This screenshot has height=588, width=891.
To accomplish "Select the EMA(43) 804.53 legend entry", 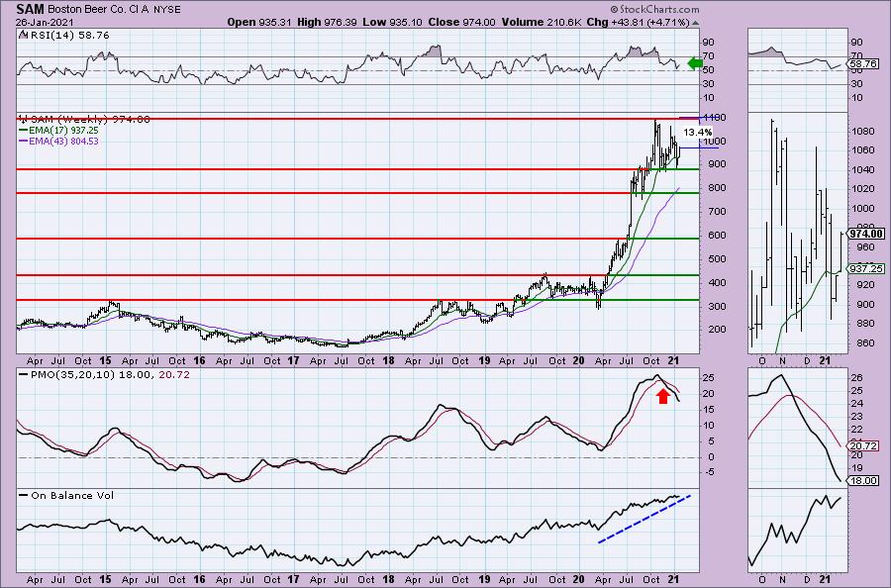I will pyautogui.click(x=59, y=141).
